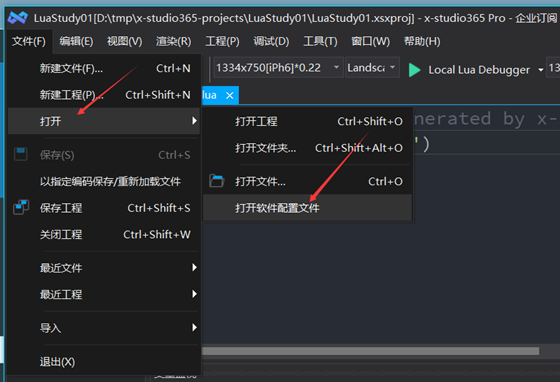
Task: Choose 保存工程 menu entry
Action: (x=104, y=208)
